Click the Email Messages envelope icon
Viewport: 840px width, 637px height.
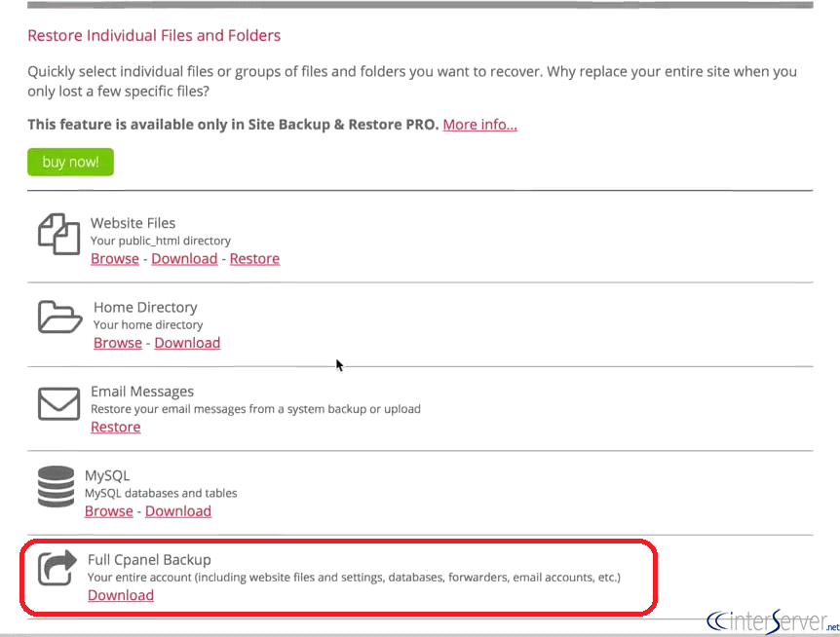[x=58, y=402]
